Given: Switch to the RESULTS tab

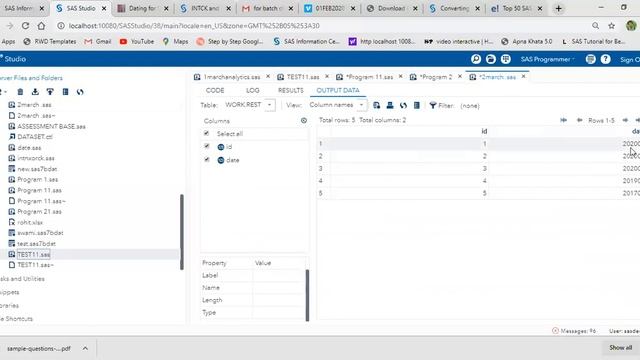Looking at the screenshot, I should pyautogui.click(x=291, y=90).
